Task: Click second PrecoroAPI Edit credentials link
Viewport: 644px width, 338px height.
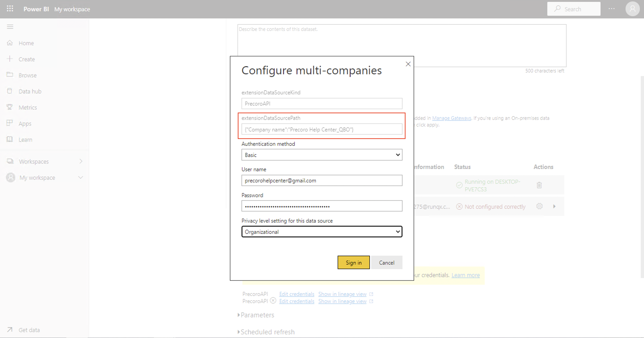Action: coord(297,301)
